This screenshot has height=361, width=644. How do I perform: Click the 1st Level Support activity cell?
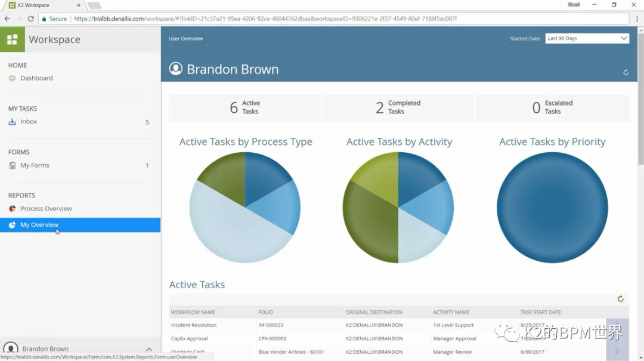pyautogui.click(x=453, y=325)
